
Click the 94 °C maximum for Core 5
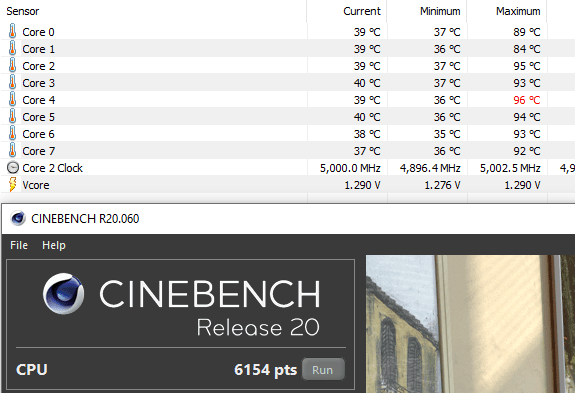click(x=527, y=117)
